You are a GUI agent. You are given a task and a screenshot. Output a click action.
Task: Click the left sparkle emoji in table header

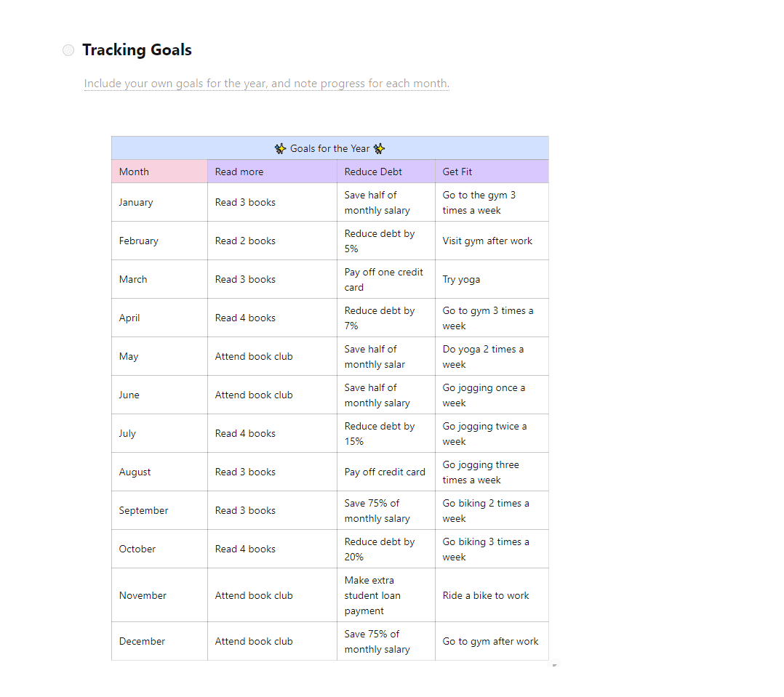[x=280, y=148]
